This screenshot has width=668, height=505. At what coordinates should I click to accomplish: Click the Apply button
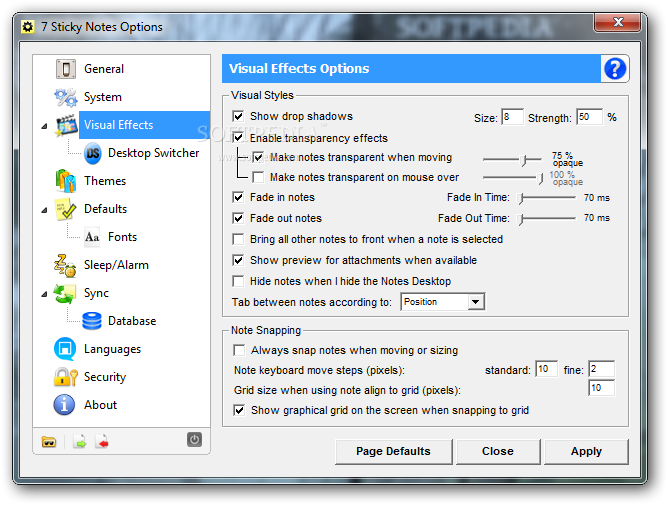586,451
